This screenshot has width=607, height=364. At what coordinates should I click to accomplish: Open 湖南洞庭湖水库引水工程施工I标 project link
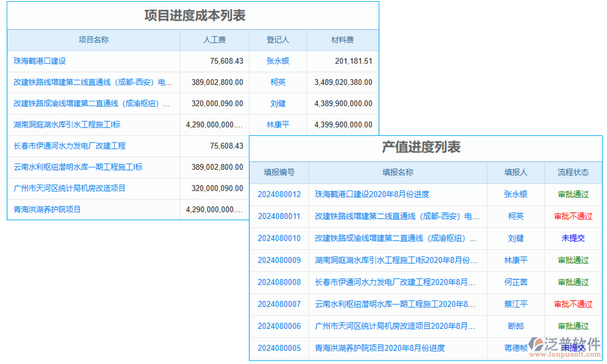(x=67, y=124)
